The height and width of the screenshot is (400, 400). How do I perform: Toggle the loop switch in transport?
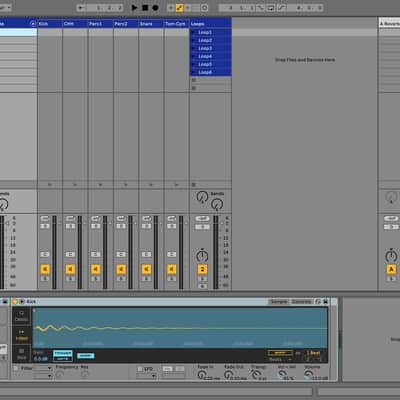[271, 7]
